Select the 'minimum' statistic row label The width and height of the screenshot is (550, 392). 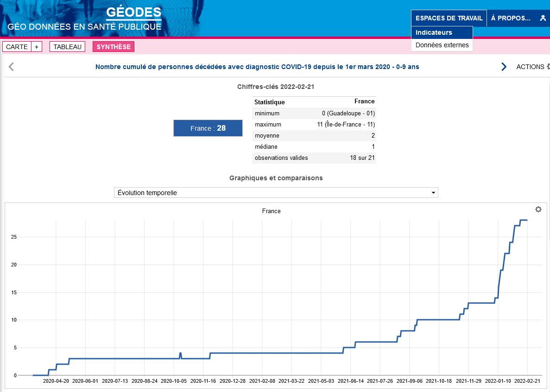[267, 113]
